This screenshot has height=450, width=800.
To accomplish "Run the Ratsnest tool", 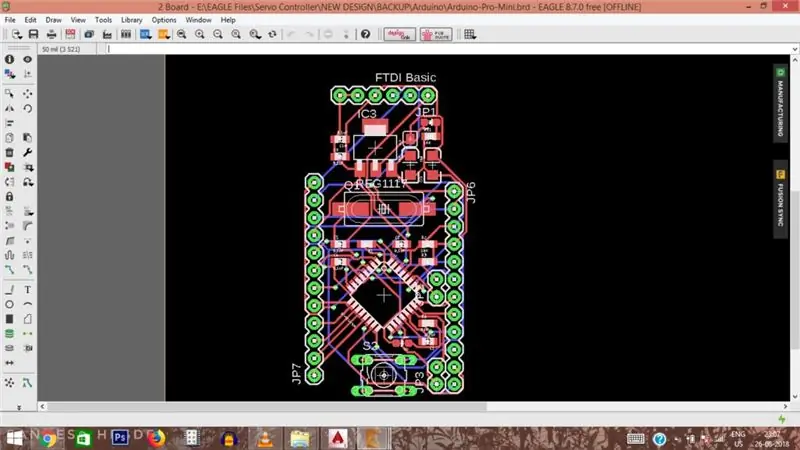I will tap(9, 383).
